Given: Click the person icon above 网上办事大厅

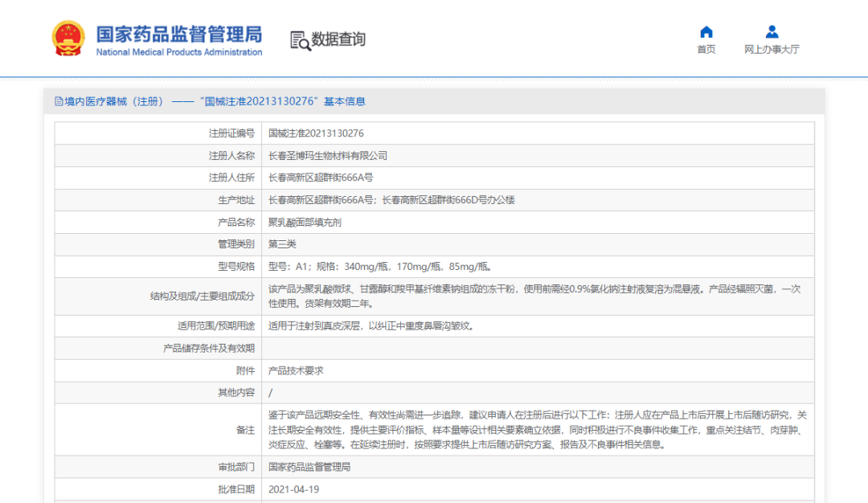Looking at the screenshot, I should point(772,31).
